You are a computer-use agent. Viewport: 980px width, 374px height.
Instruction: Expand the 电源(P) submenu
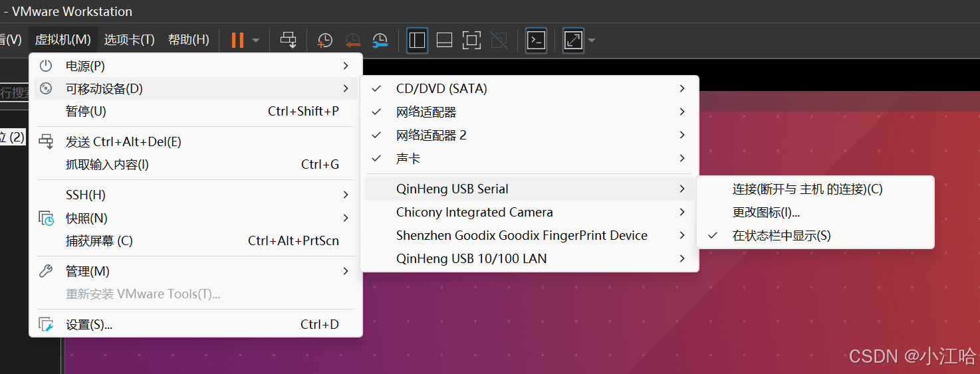tap(346, 66)
